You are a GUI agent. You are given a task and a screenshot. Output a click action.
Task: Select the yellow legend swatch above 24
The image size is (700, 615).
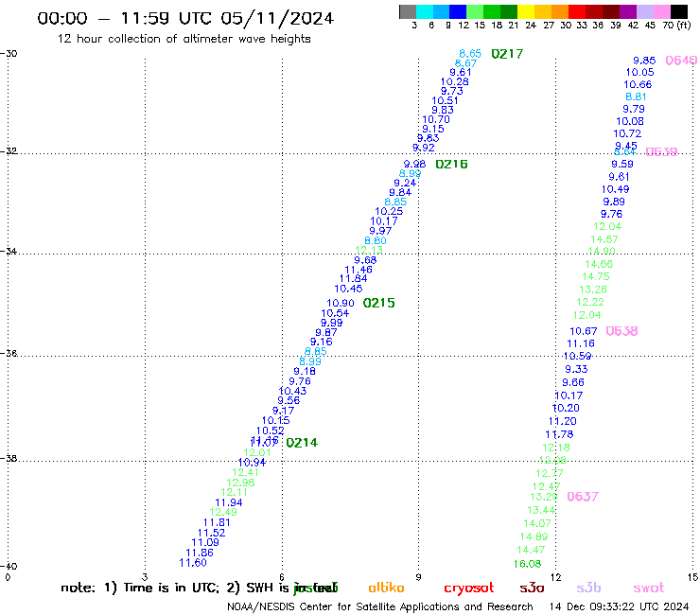click(x=526, y=11)
